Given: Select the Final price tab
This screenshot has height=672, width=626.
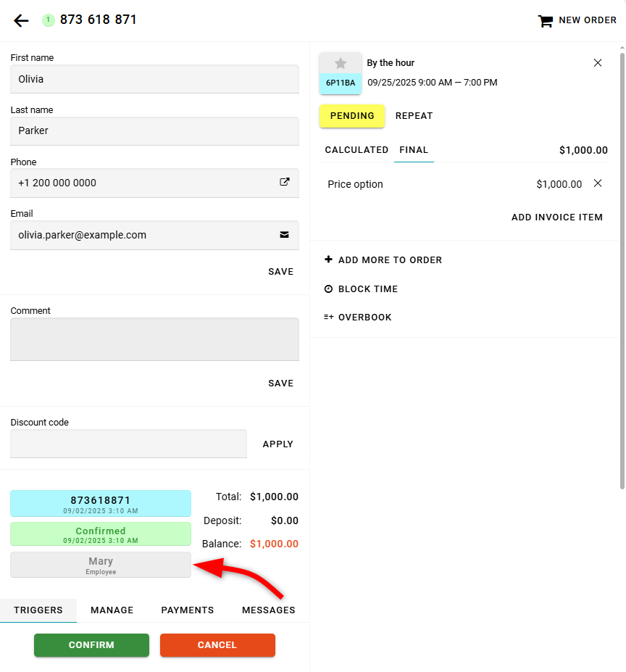Looking at the screenshot, I should click(414, 150).
